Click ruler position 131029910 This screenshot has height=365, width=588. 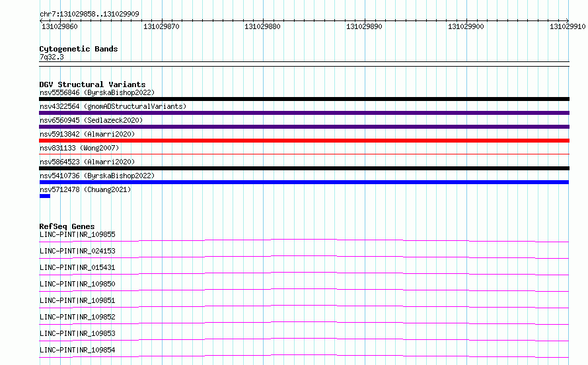568,26
